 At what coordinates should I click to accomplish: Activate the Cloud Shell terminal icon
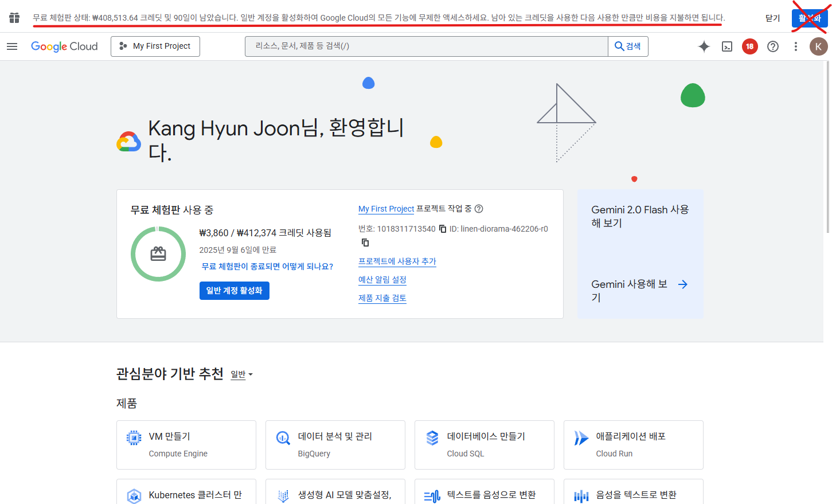coord(727,46)
